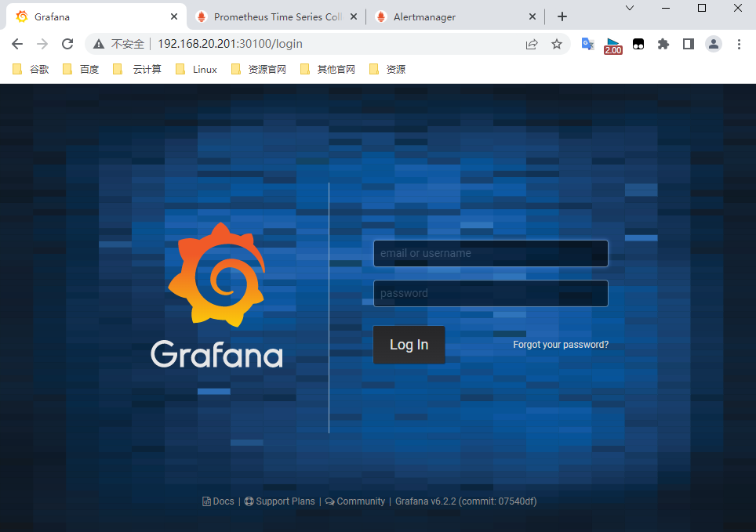Open the share page icon
756x532 pixels.
point(532,44)
